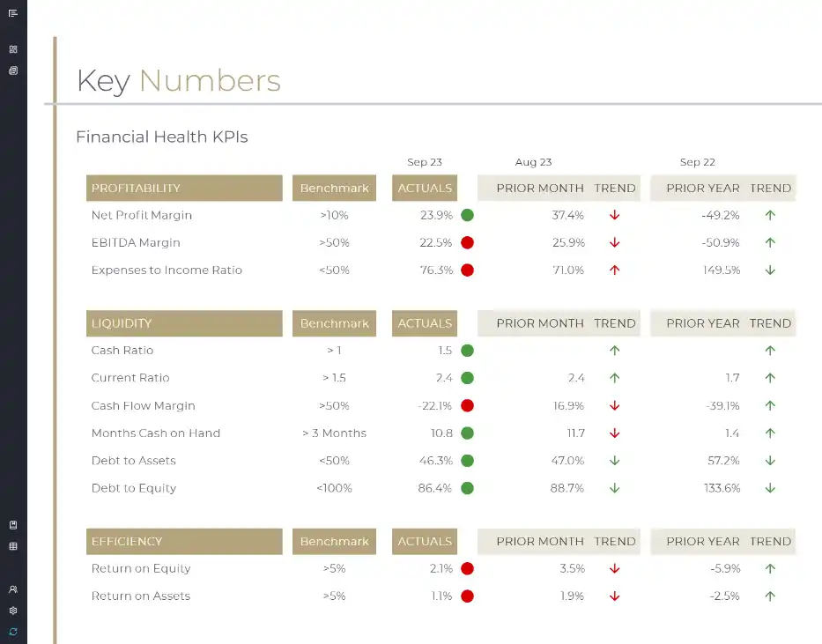This screenshot has height=644, width=822.
Task: Click prior month trend arrow for Months Cash on Hand
Action: point(614,433)
